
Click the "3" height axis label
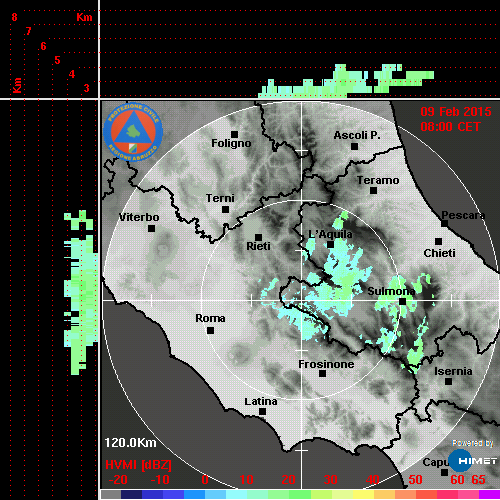click(x=86, y=88)
